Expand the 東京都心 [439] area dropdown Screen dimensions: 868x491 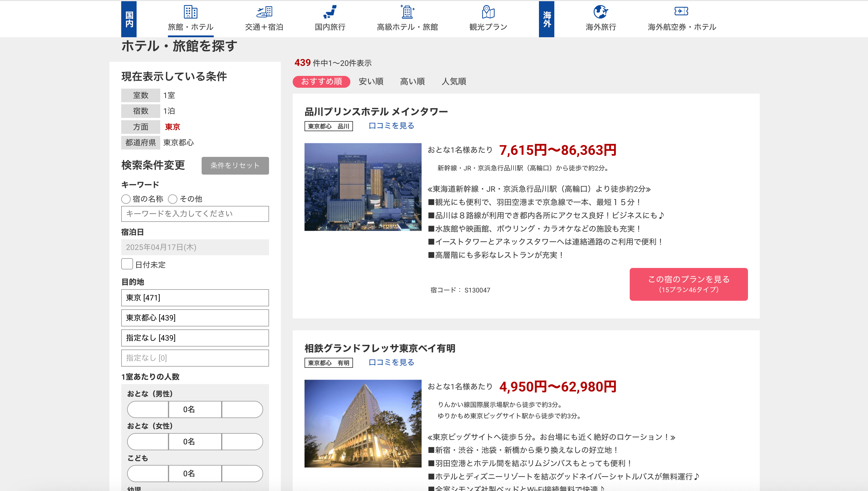(x=195, y=318)
